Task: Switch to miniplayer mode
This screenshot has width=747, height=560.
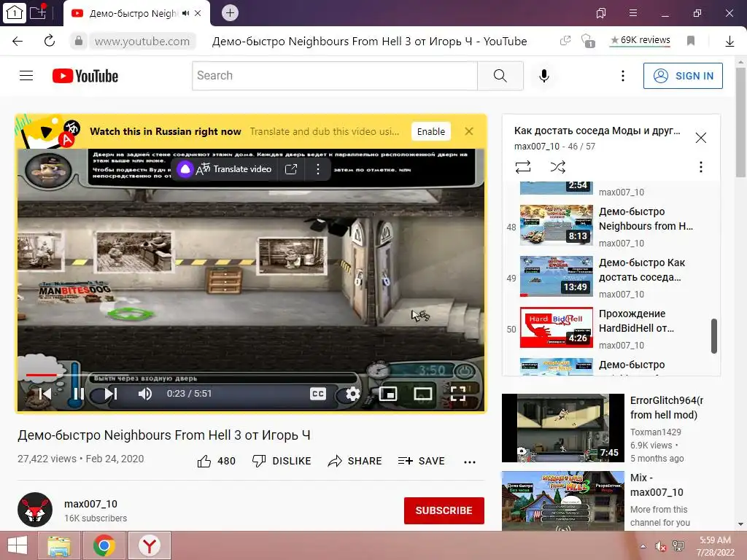Action: 388,393
